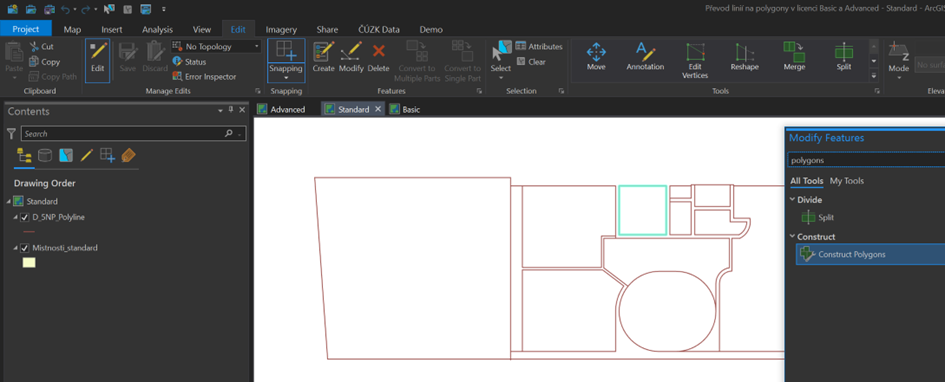The image size is (945, 382).
Task: Select List By Snapping icon
Action: (x=107, y=155)
